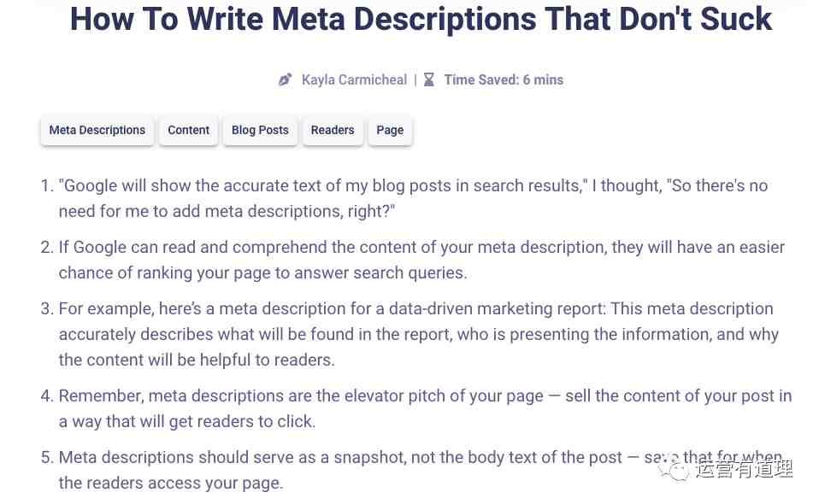Click the hourglass time saved icon
This screenshot has width=819, height=504.
[x=429, y=79]
